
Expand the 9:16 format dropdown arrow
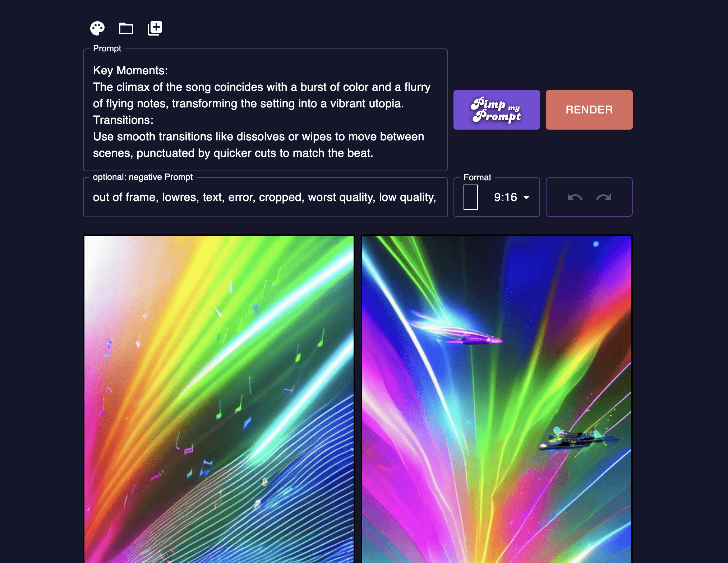(526, 197)
